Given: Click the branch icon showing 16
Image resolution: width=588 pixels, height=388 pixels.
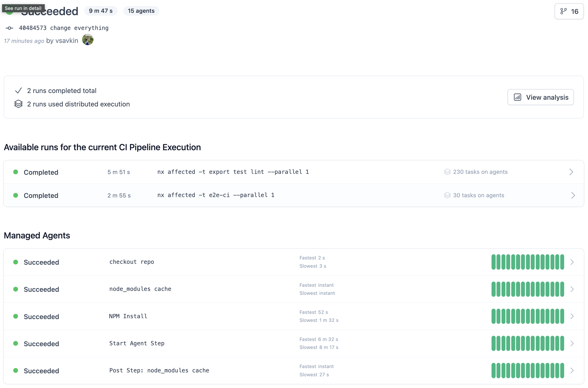Looking at the screenshot, I should click(x=563, y=11).
